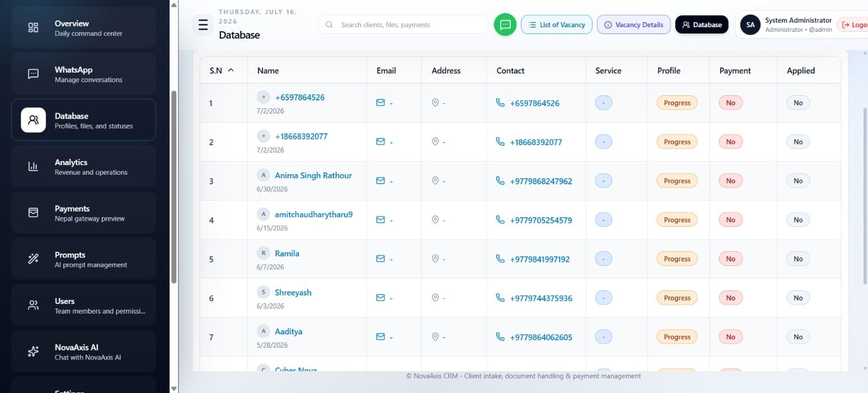Viewport: 868px width, 393px height.
Task: Click the Users group icon in sidebar
Action: tap(33, 305)
